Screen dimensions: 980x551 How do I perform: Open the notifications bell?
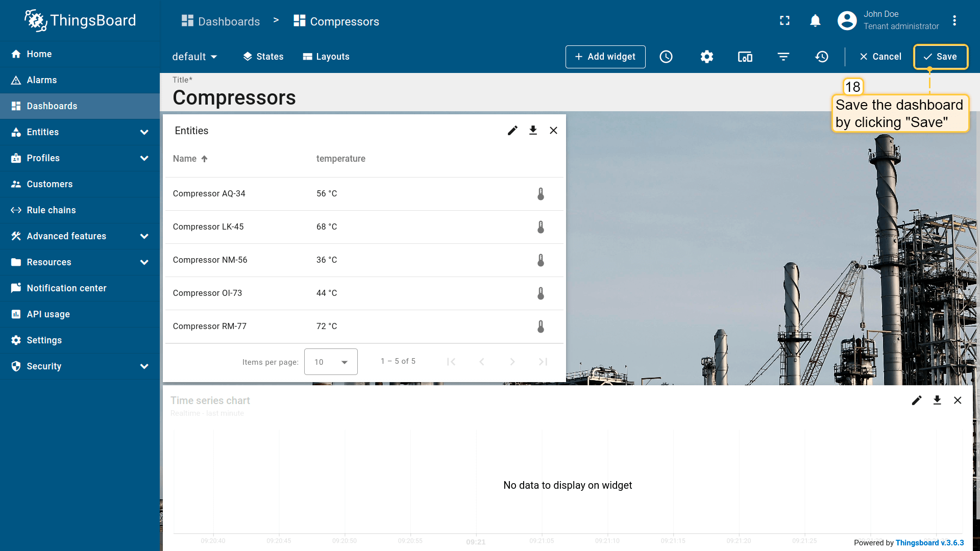(815, 21)
